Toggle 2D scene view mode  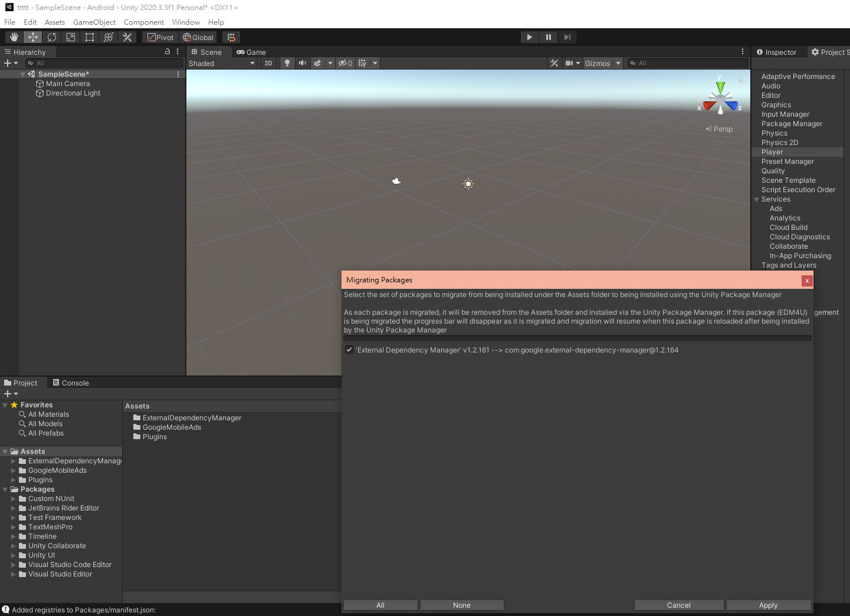tap(268, 63)
